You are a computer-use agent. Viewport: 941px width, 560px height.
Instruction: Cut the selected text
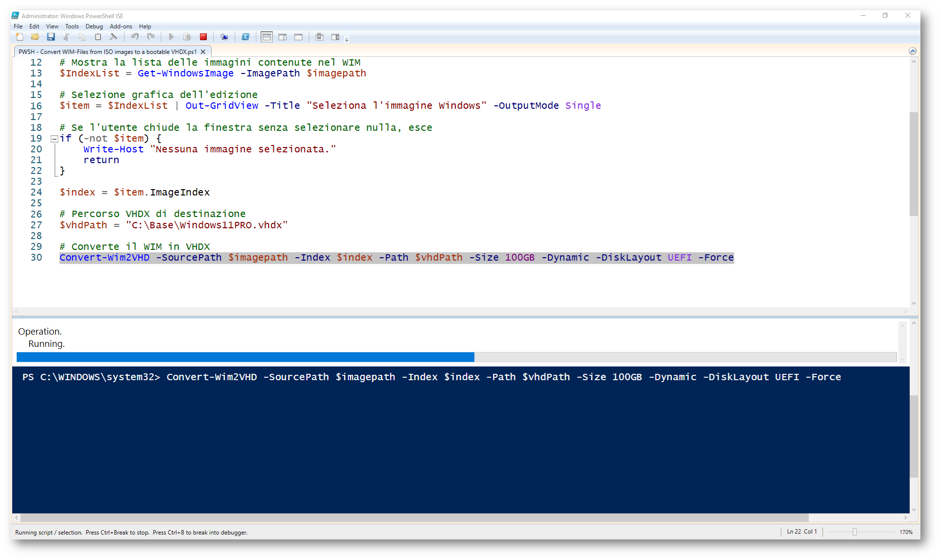pos(67,37)
